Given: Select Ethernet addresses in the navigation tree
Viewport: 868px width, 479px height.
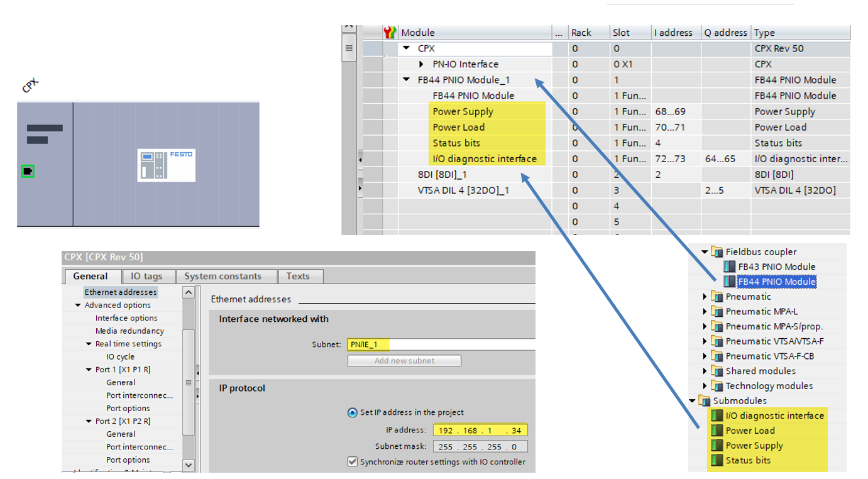Looking at the screenshot, I should tap(121, 292).
